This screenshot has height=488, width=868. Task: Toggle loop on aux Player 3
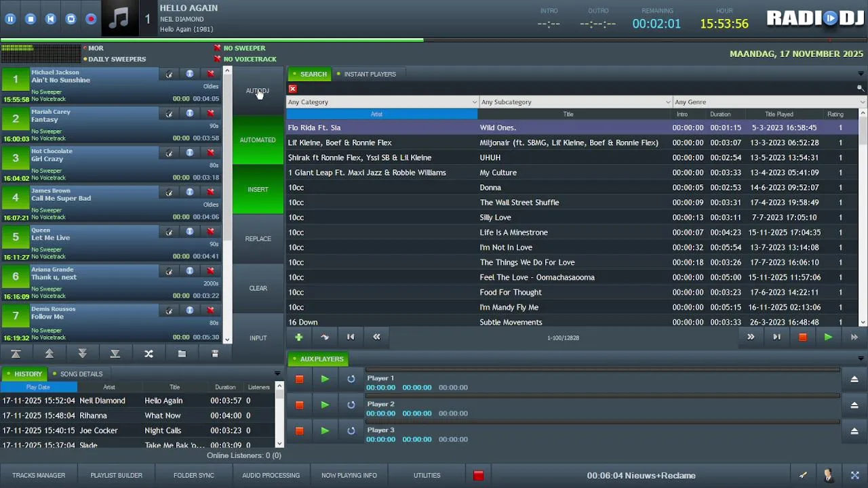click(351, 430)
